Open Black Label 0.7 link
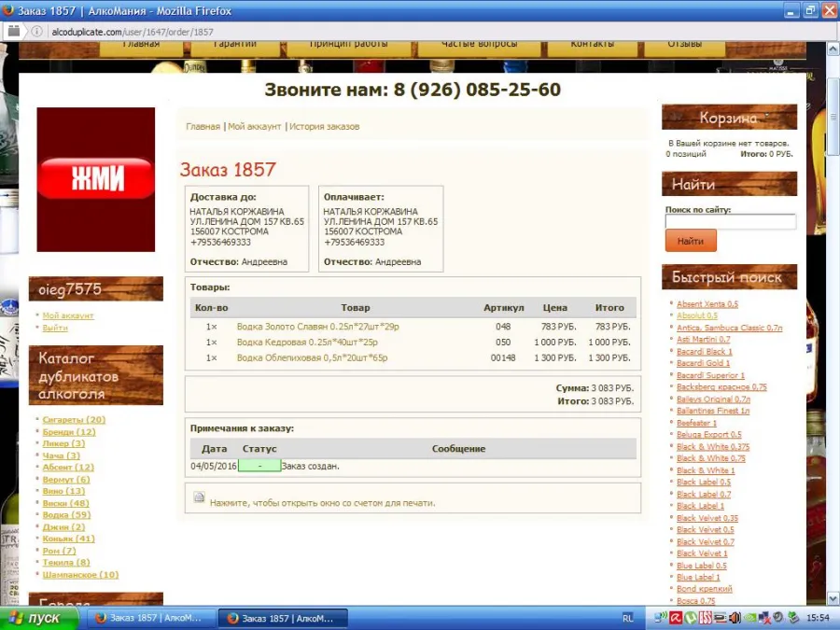 (704, 494)
